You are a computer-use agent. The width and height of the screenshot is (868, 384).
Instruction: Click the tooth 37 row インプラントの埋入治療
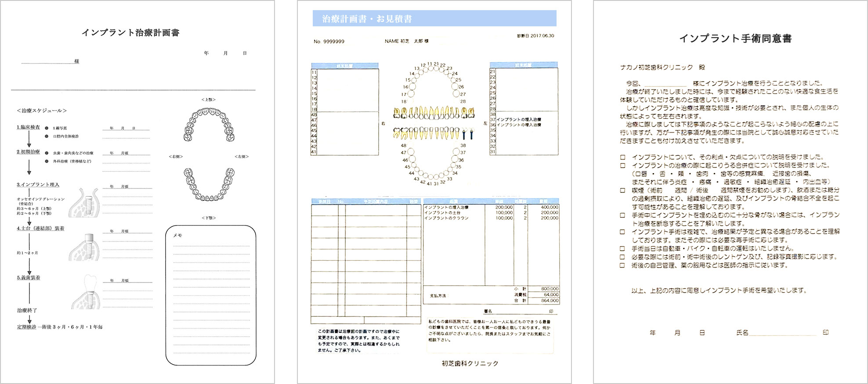click(519, 120)
